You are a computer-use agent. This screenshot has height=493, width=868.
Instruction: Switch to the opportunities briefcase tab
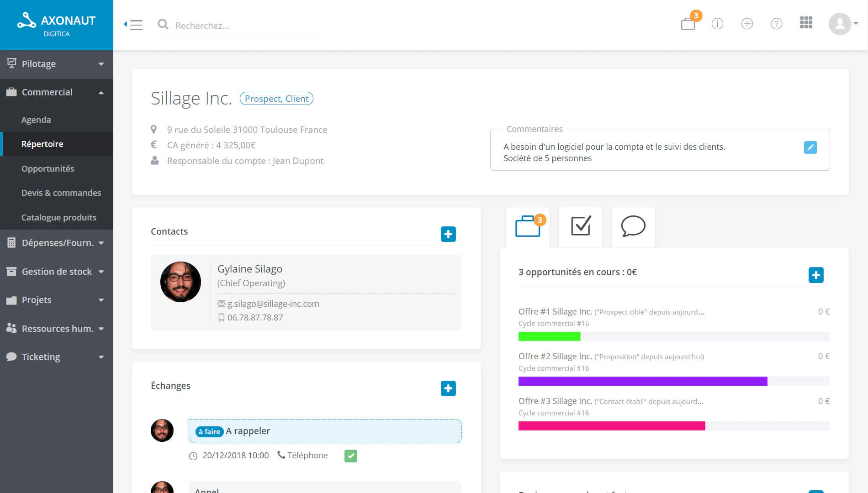pyautogui.click(x=528, y=227)
